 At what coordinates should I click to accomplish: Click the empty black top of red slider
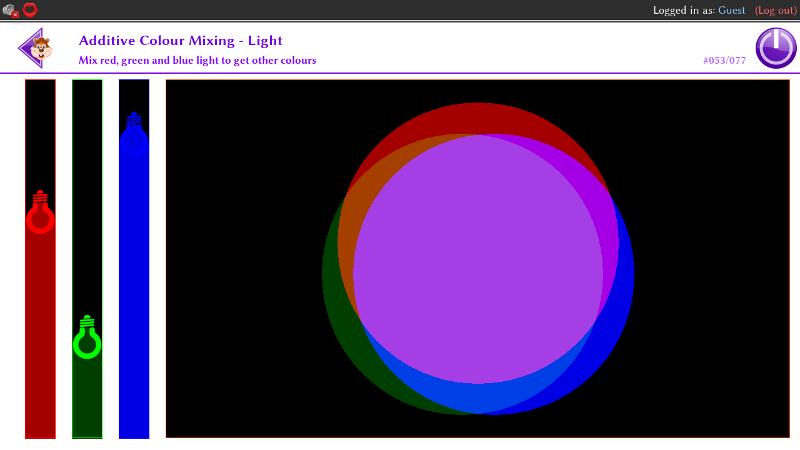tap(40, 130)
